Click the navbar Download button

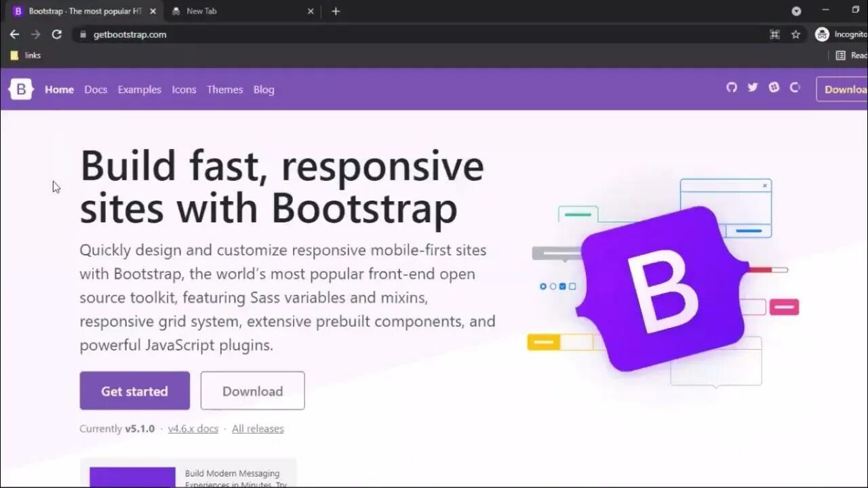click(x=842, y=89)
